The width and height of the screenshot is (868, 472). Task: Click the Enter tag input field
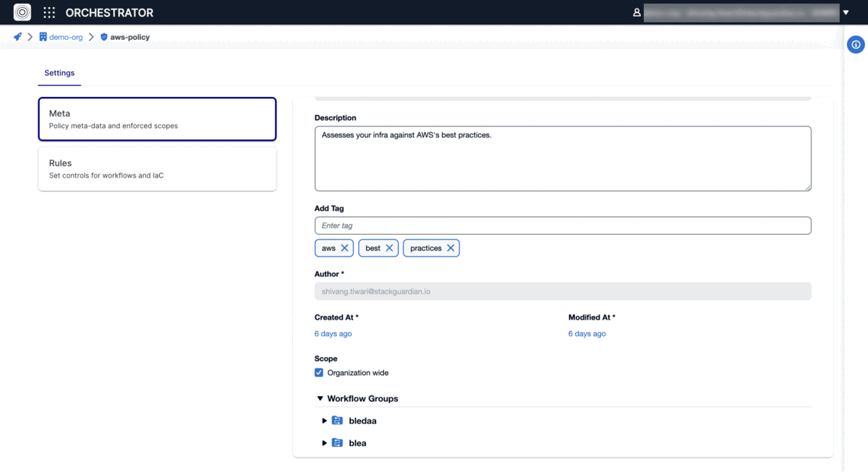562,226
